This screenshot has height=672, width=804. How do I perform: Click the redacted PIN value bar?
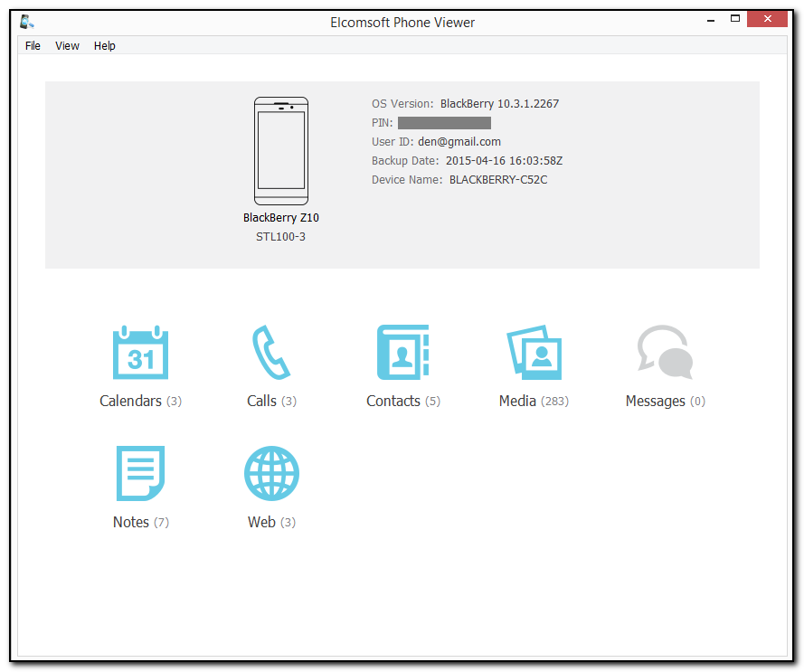pyautogui.click(x=444, y=123)
